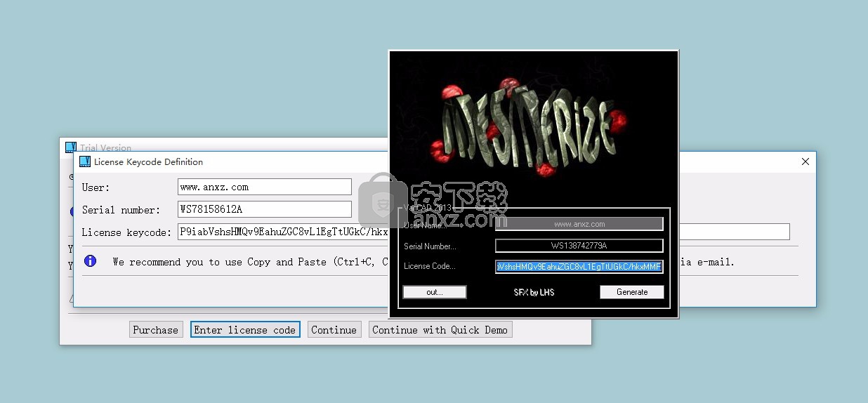The height and width of the screenshot is (403, 868).
Task: Choose Continue with Quick Demo
Action: click(440, 330)
